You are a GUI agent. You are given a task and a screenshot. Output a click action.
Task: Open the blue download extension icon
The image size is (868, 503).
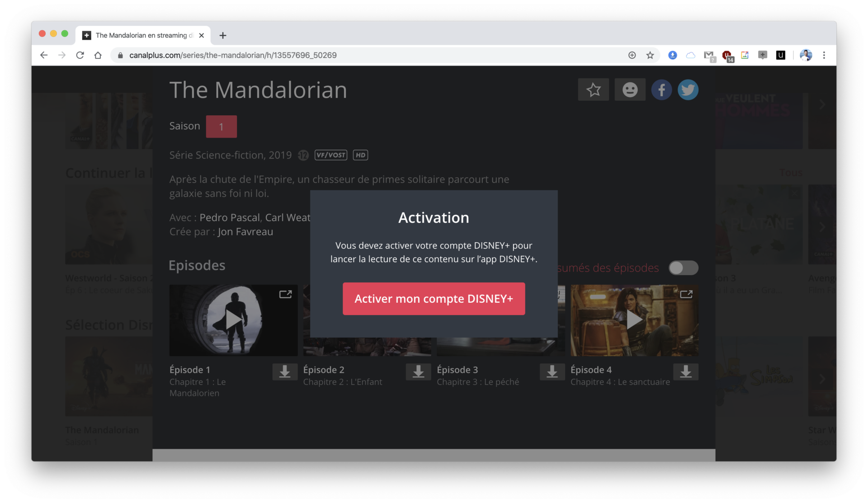[x=673, y=55]
